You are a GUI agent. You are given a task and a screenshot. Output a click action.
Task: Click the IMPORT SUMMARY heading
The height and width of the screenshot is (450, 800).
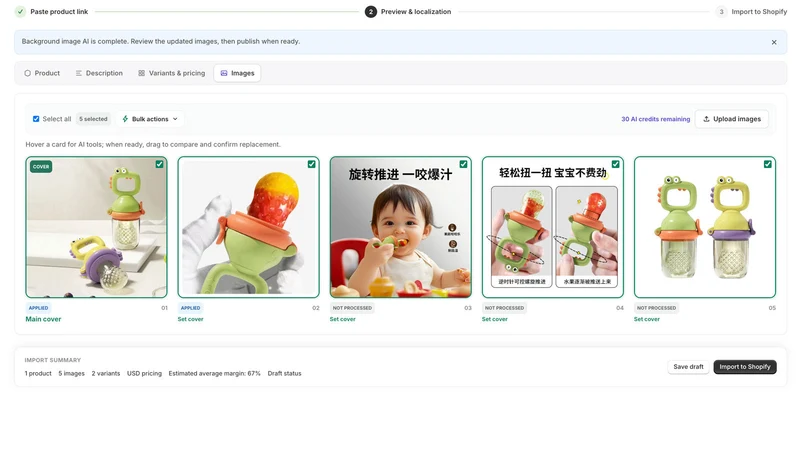pyautogui.click(x=53, y=360)
